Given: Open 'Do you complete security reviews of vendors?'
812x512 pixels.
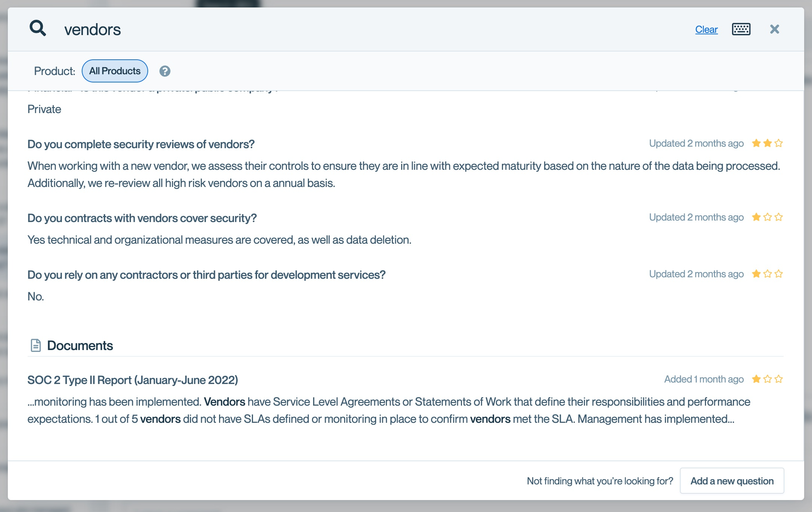Looking at the screenshot, I should pos(141,144).
